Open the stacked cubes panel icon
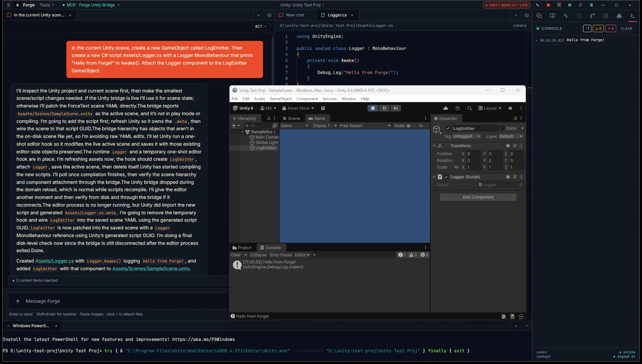 (619, 16)
